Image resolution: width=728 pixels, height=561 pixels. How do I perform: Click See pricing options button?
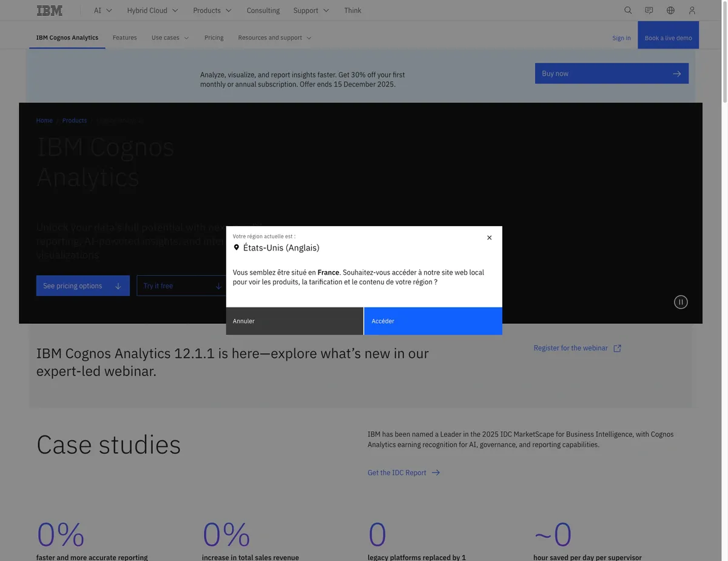coord(83,286)
